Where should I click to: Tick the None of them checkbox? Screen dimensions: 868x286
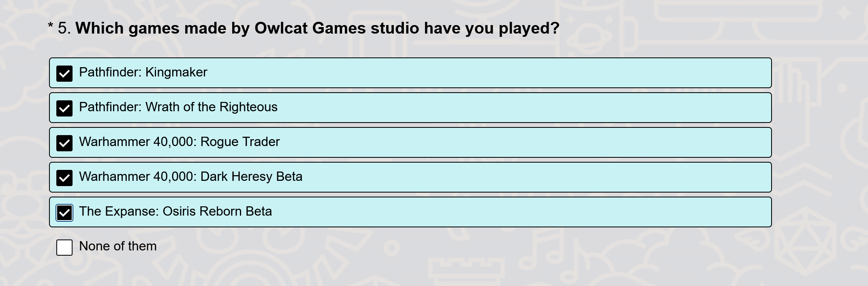[x=64, y=248]
